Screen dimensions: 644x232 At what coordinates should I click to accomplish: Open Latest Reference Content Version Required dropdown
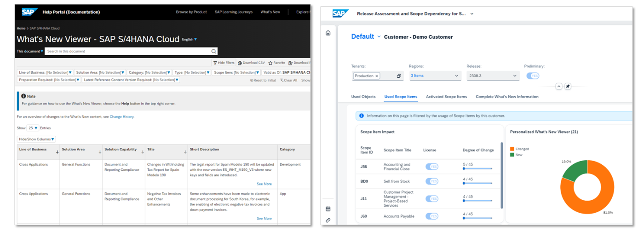[x=131, y=80]
